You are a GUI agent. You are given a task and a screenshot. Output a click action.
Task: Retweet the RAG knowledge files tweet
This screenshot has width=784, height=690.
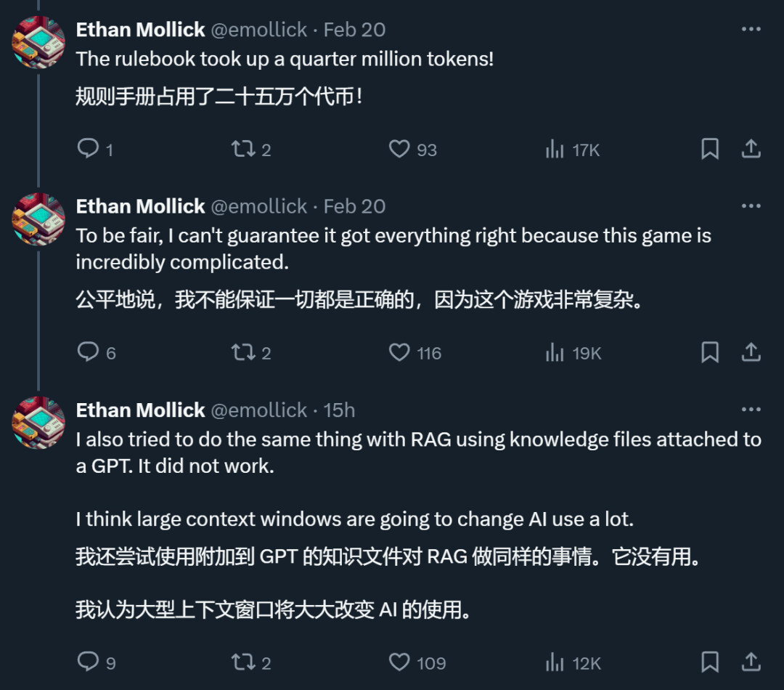point(243,662)
